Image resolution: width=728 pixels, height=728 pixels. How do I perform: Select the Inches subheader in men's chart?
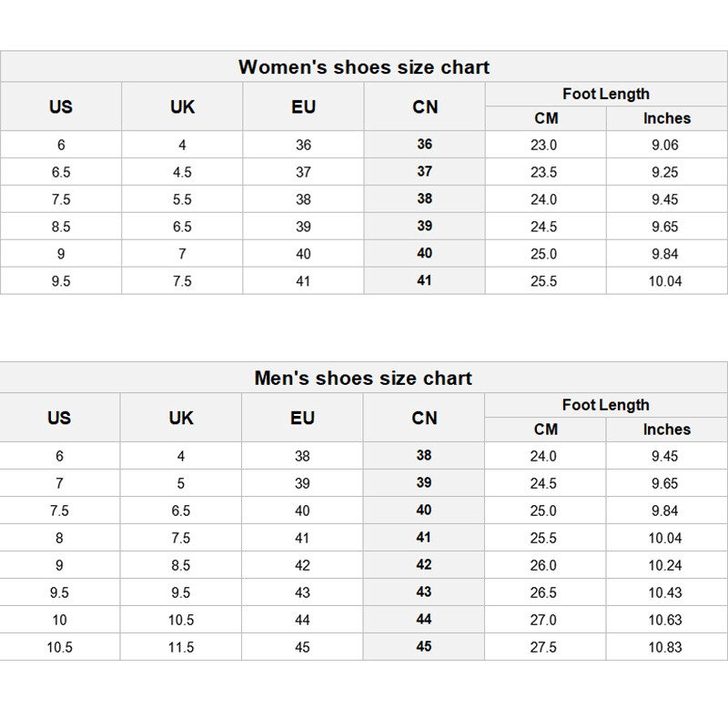(667, 430)
